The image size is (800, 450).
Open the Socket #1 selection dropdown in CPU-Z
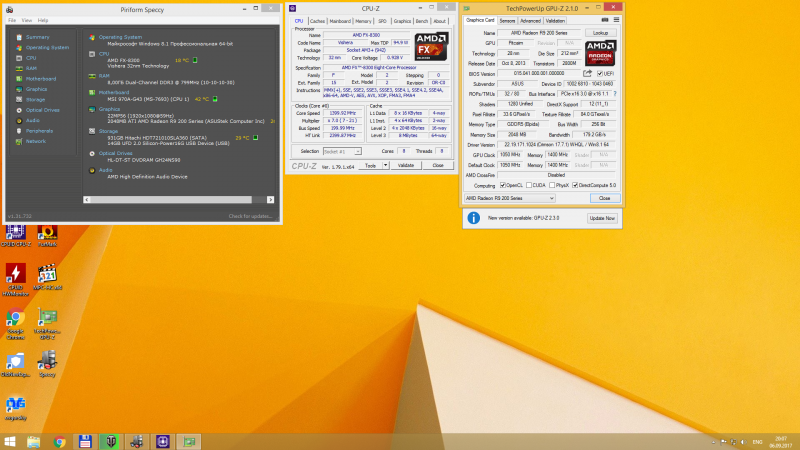pos(342,152)
